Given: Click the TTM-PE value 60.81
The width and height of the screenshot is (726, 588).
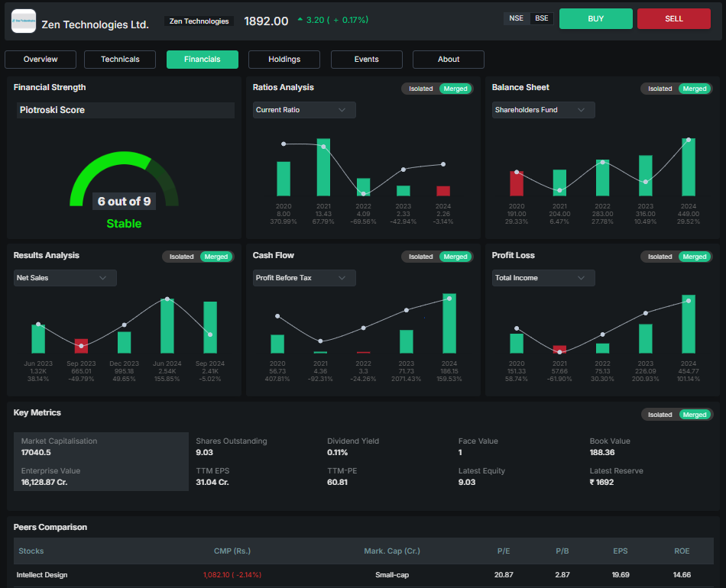Looking at the screenshot, I should (x=337, y=482).
